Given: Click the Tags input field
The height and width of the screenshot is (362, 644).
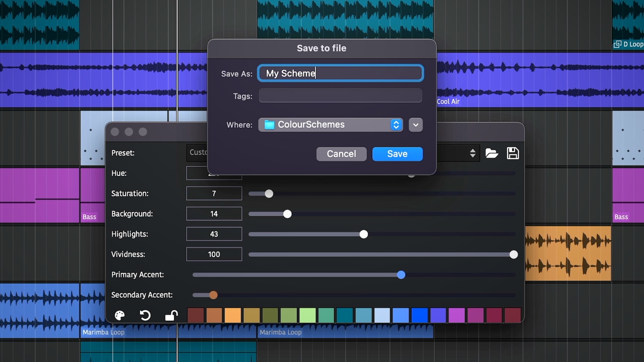Looking at the screenshot, I should coord(340,96).
